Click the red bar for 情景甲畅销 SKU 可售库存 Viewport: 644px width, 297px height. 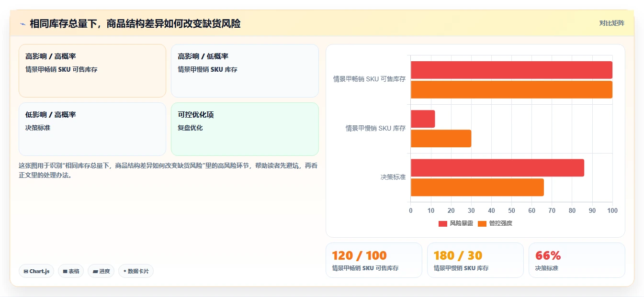[x=511, y=70]
